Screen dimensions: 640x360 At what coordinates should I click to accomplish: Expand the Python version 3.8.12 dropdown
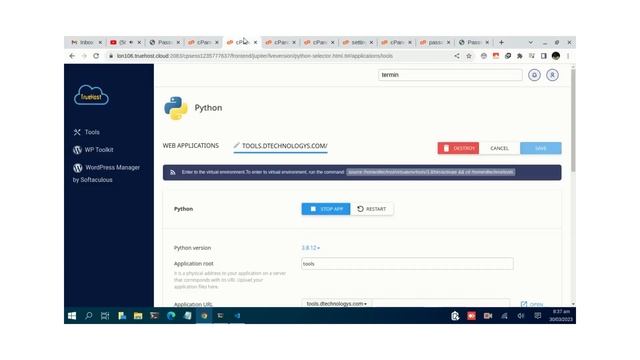(311, 248)
